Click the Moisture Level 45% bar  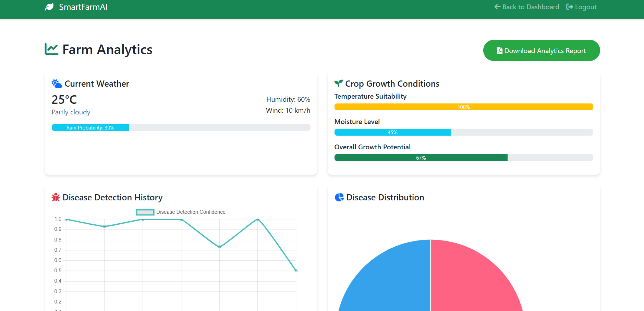[392, 132]
